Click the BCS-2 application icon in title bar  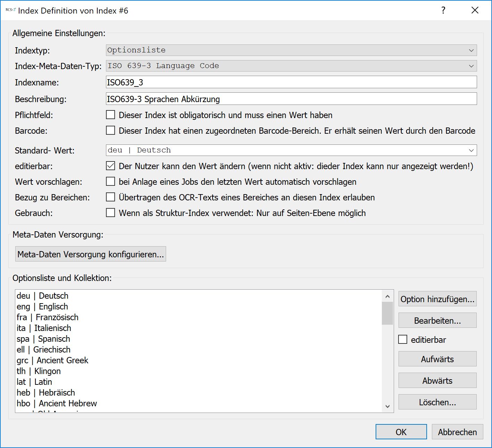10,10
